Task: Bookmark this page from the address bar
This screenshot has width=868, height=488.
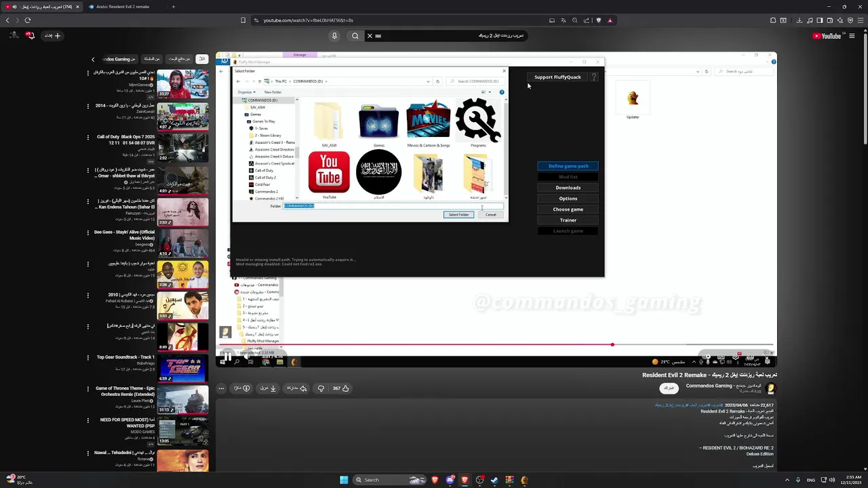Action: point(243,20)
